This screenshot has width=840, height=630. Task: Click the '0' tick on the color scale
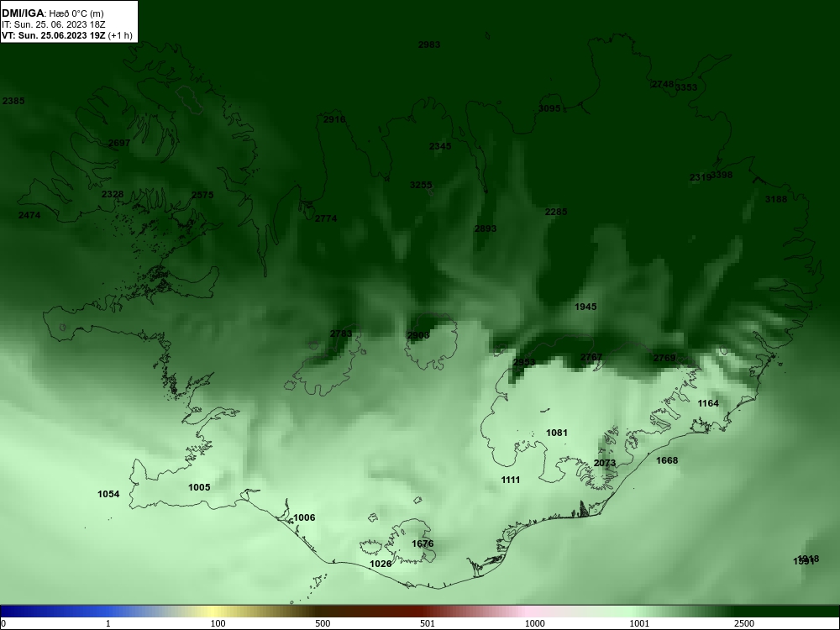point(3,623)
